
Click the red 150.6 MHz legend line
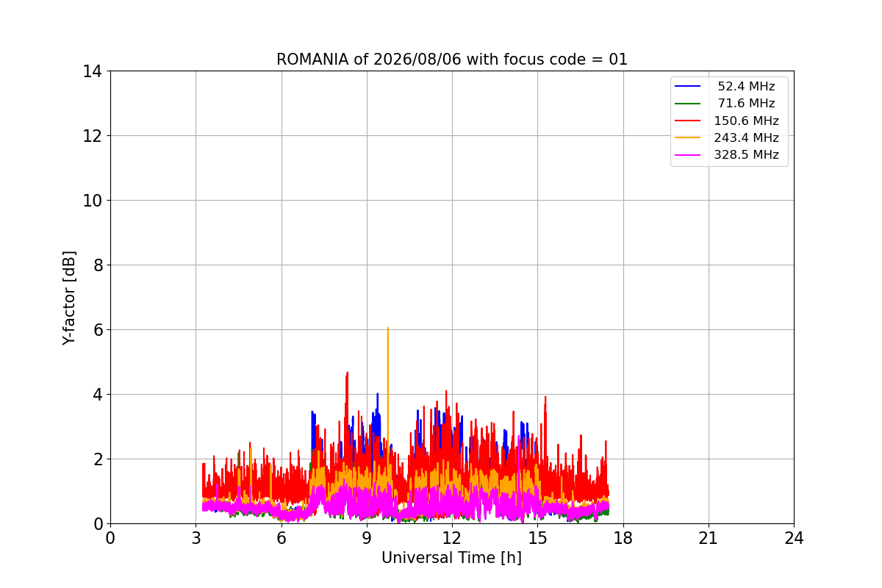coord(687,121)
